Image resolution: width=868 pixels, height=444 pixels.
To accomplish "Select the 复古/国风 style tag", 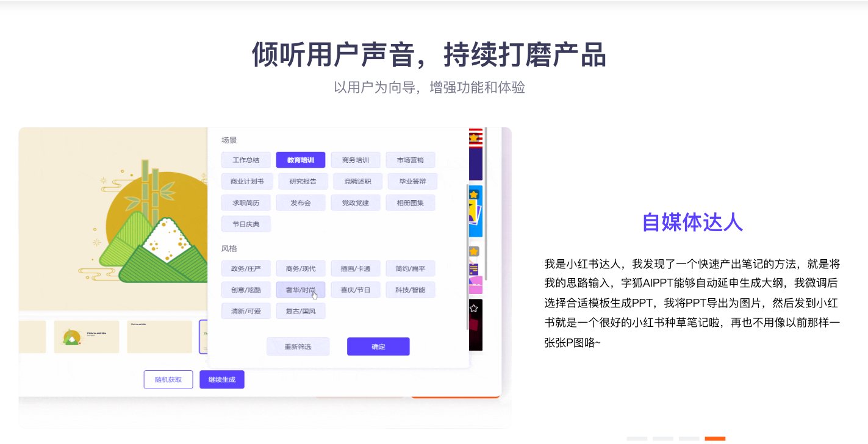I will click(300, 311).
